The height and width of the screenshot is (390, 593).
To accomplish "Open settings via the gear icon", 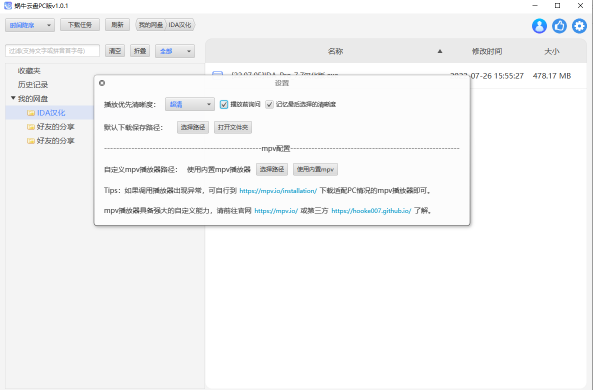I will point(579,26).
